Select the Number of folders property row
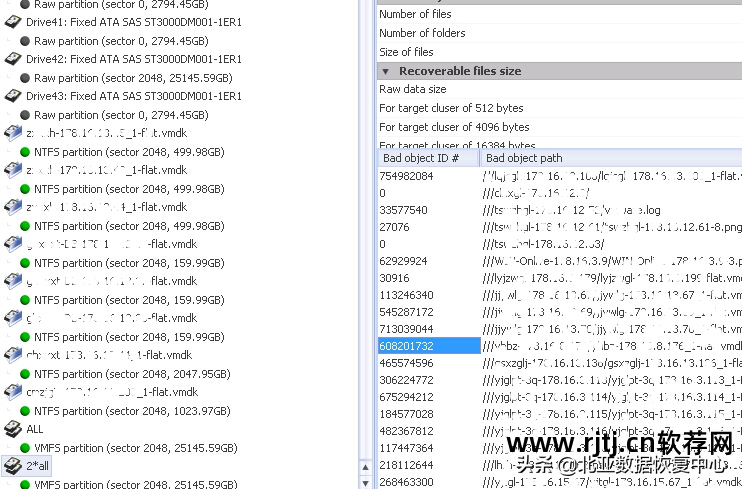Screen dimensions: 742x489 (x=422, y=33)
